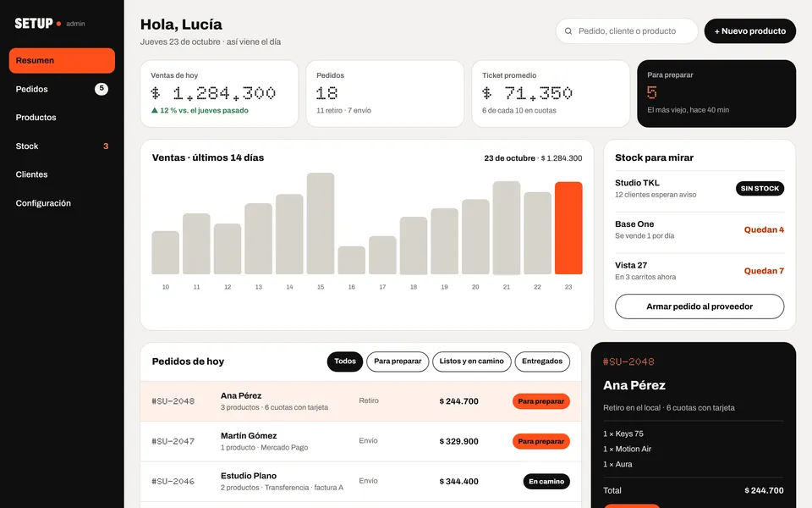Open the Studio TKL stock item
The image size is (812, 508).
tap(700, 189)
